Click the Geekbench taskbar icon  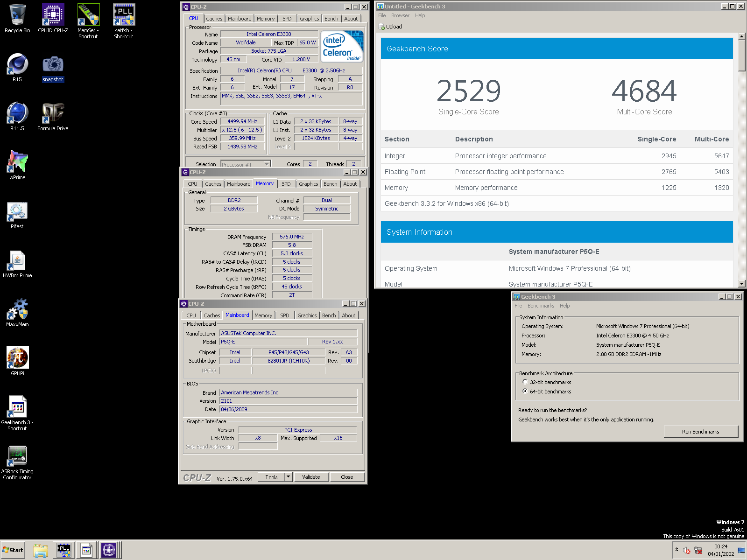86,550
